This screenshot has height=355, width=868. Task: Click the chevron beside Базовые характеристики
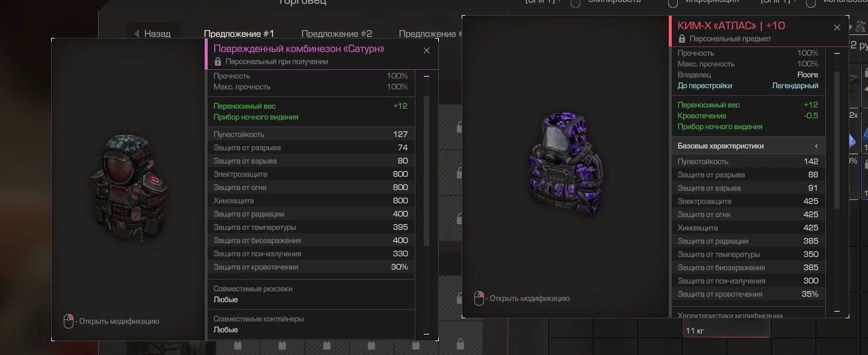817,146
